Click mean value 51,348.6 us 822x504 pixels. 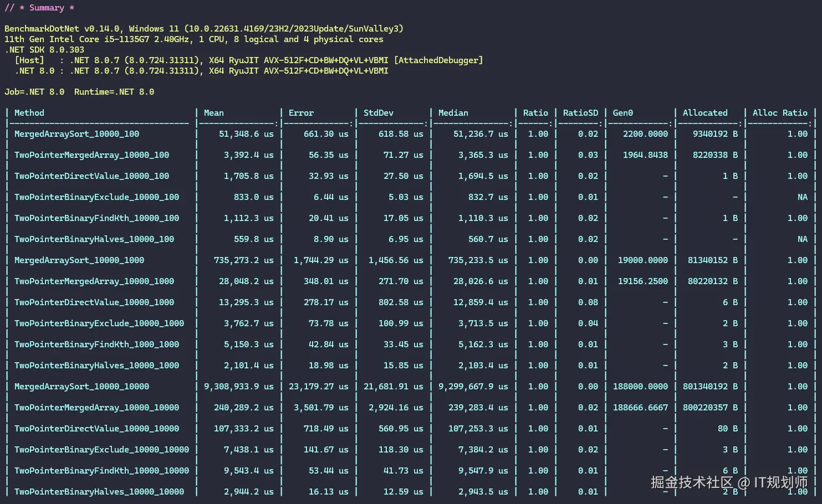coord(246,134)
